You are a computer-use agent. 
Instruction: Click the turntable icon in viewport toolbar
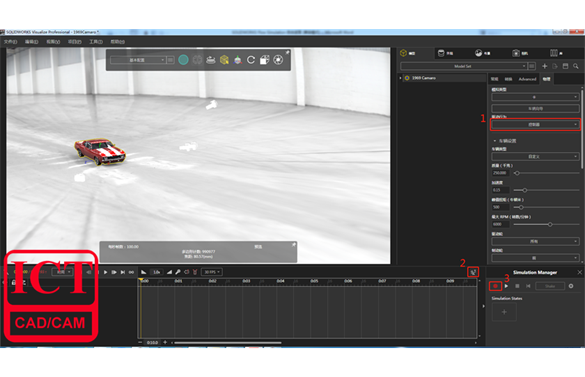click(211, 60)
